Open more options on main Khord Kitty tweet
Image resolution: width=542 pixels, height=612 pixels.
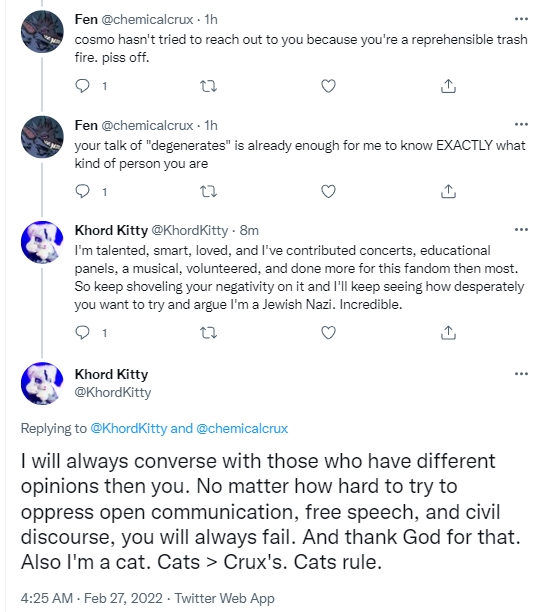pyautogui.click(x=521, y=374)
